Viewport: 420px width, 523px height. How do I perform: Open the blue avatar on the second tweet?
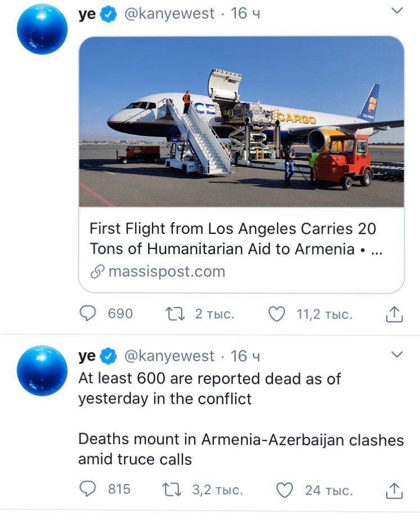42,370
